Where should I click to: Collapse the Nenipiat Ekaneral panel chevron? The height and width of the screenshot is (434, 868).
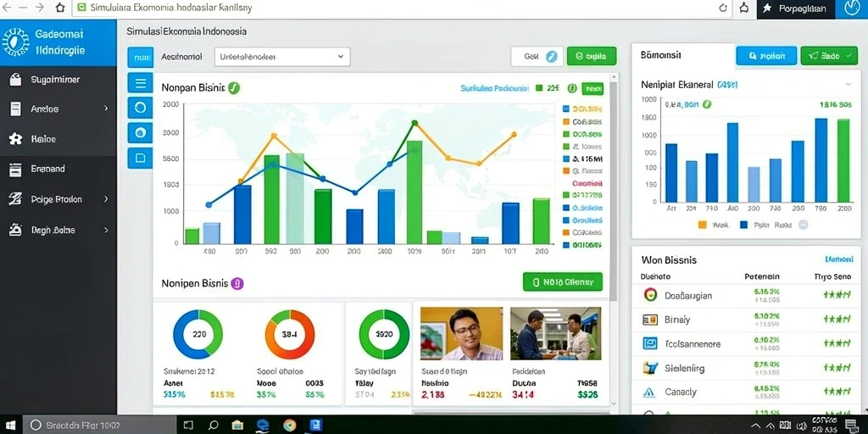[848, 85]
